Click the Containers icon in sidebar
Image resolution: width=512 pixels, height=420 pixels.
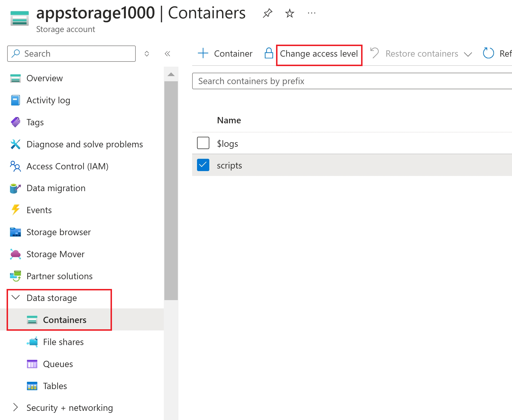click(x=32, y=320)
